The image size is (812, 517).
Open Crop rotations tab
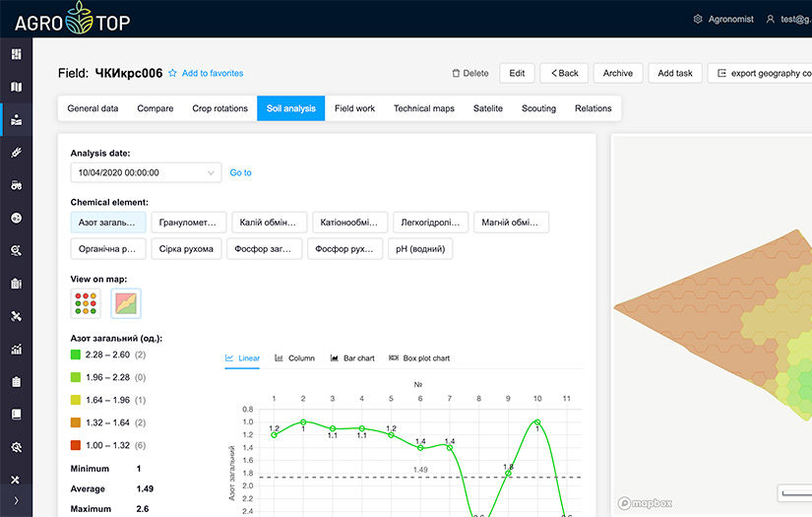click(220, 108)
